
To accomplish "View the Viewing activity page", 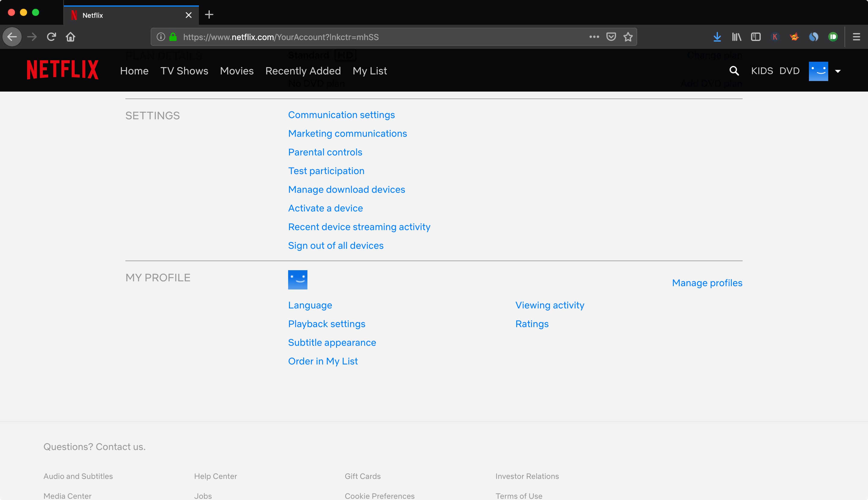I will click(x=550, y=305).
